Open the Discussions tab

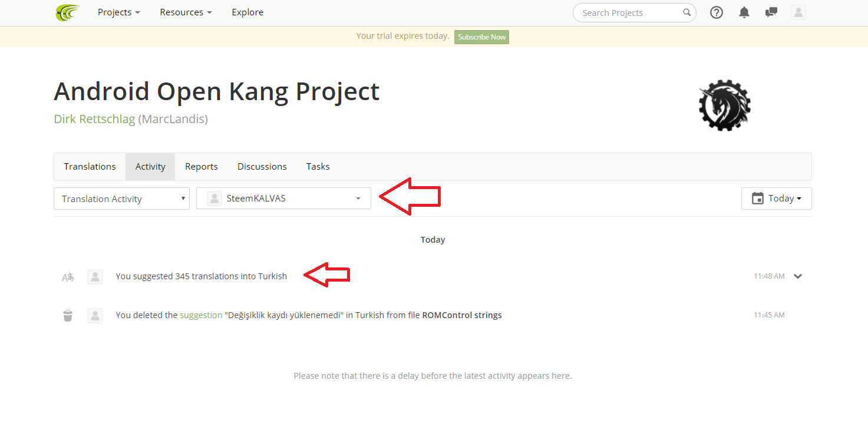point(262,167)
